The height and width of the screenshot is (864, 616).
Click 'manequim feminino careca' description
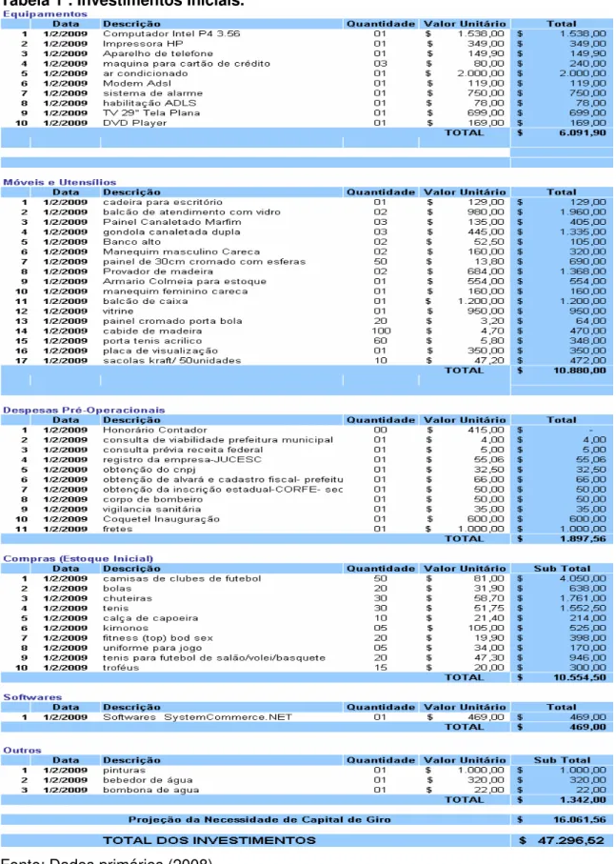(175, 291)
